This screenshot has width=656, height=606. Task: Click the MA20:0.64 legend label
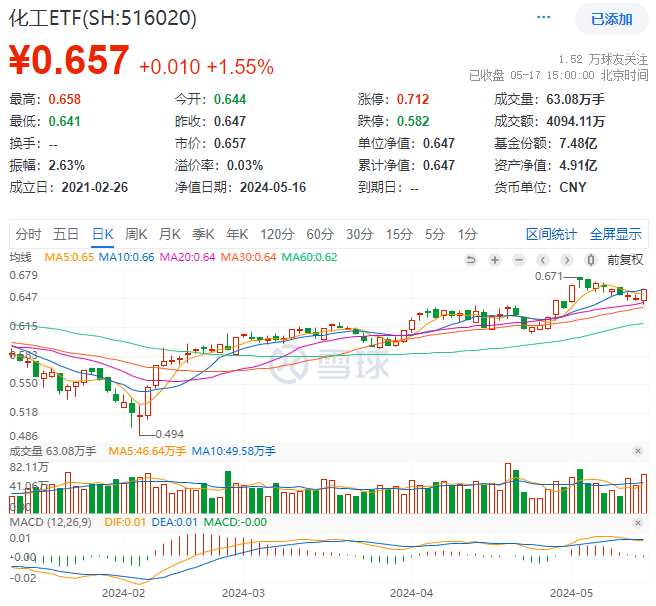[x=187, y=257]
